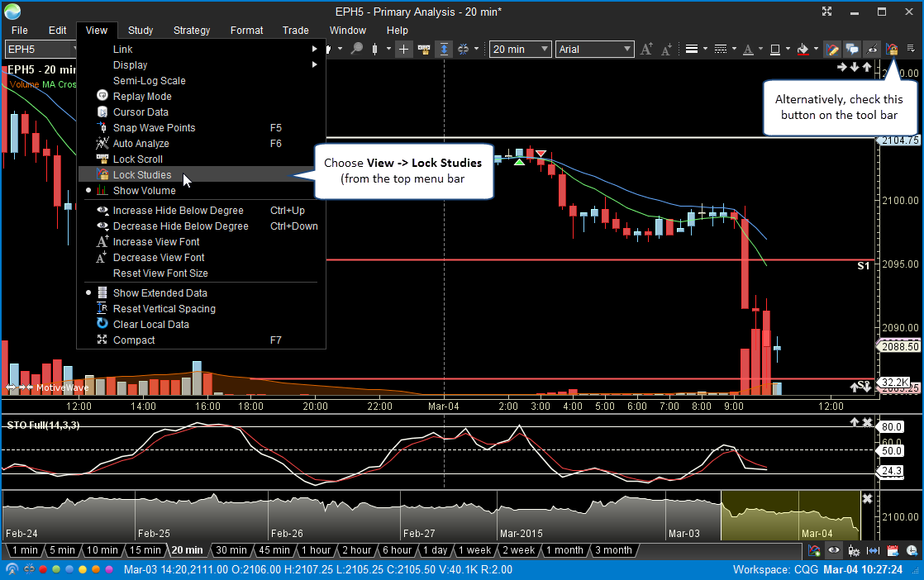Click the bar settings gear icon
The width and height of the screenshot is (924, 580).
tap(853, 550)
